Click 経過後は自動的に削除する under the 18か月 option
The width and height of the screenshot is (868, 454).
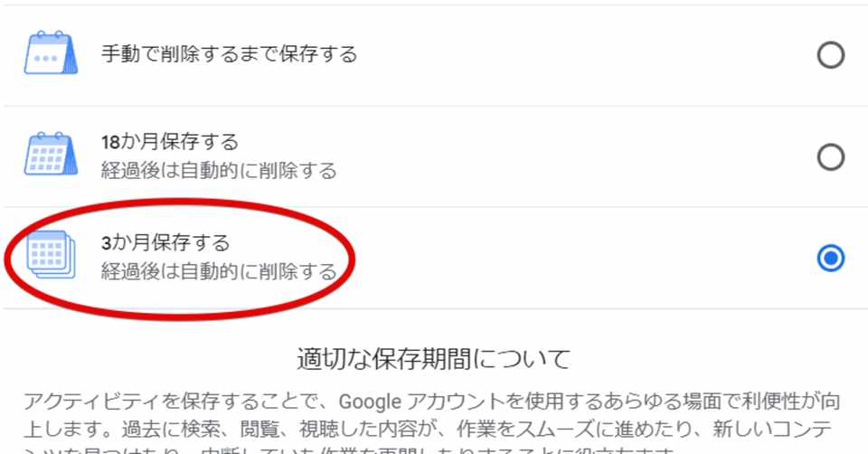219,170
